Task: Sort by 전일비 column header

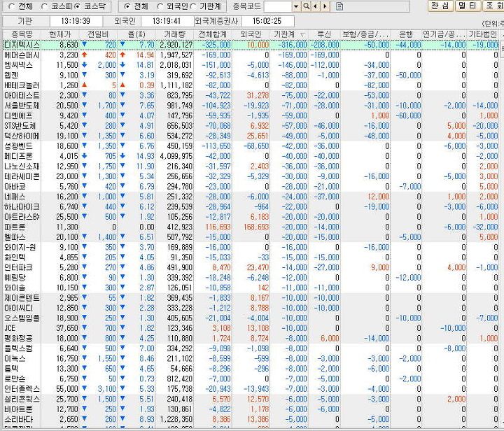Action: (x=99, y=34)
